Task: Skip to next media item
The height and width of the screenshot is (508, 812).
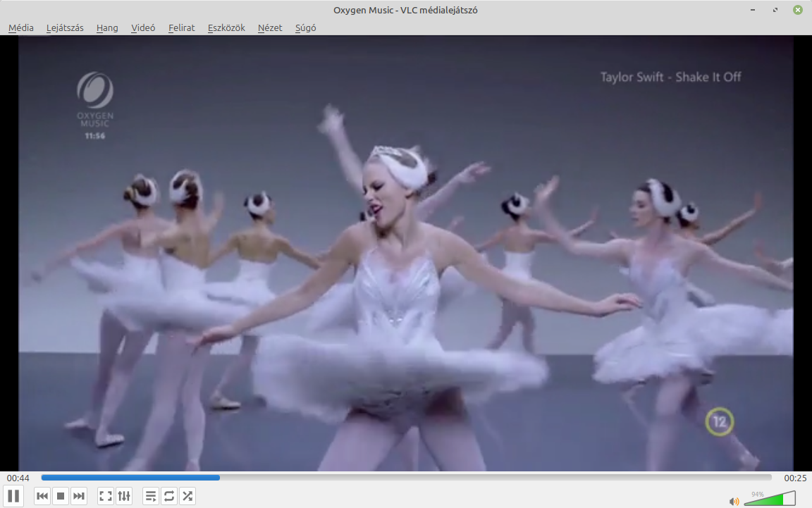Action: (79, 496)
